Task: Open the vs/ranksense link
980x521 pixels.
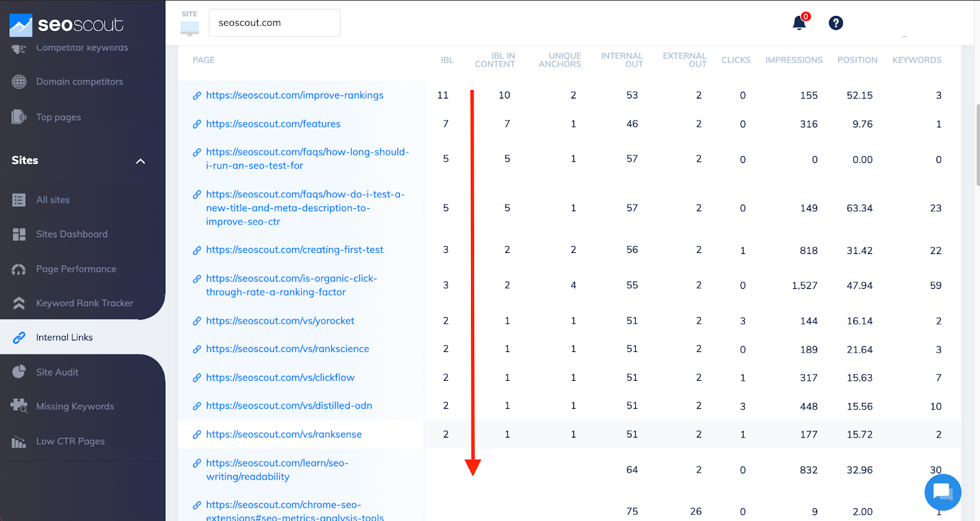Action: point(284,434)
